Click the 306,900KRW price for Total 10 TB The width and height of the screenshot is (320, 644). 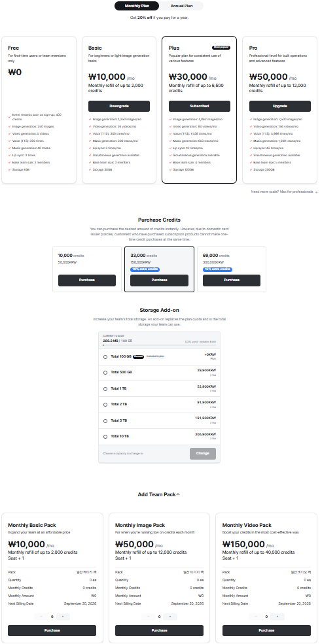coord(205,434)
